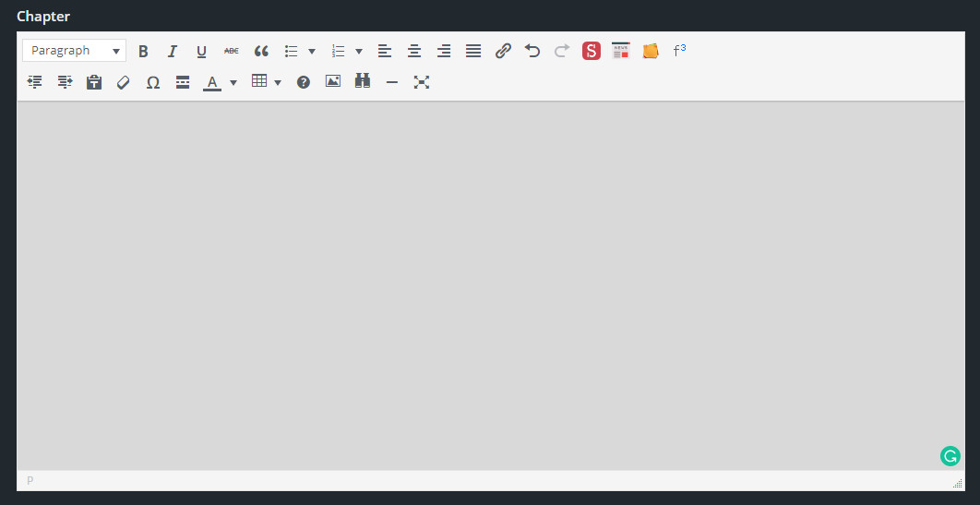This screenshot has height=505, width=980.
Task: Expand bulleted list style options arrow
Action: pyautogui.click(x=312, y=52)
